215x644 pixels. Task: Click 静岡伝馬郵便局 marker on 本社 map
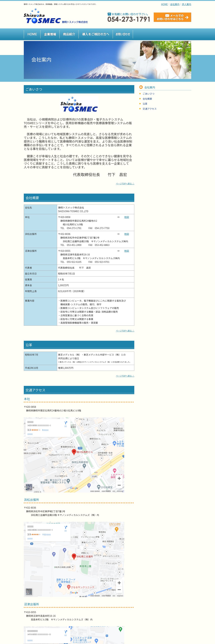click(x=85, y=466)
